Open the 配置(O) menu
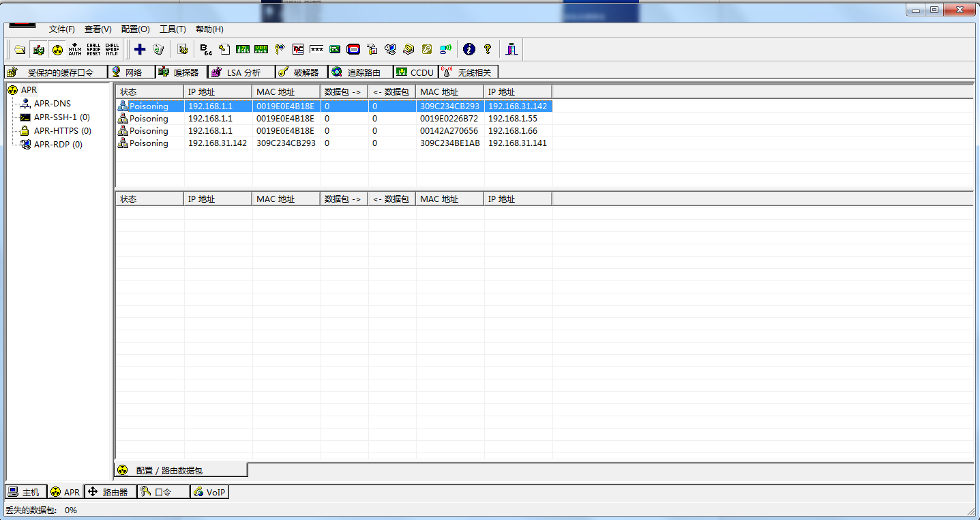980x520 pixels. coord(135,29)
